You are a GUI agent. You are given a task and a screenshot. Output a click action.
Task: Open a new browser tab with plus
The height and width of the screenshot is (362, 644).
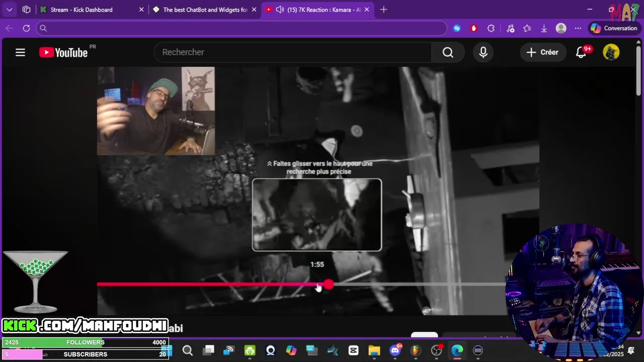pyautogui.click(x=384, y=10)
